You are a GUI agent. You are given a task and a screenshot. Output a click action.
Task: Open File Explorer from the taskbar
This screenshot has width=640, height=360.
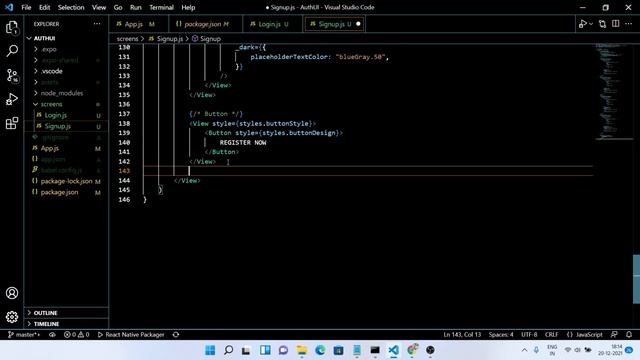coord(302,350)
